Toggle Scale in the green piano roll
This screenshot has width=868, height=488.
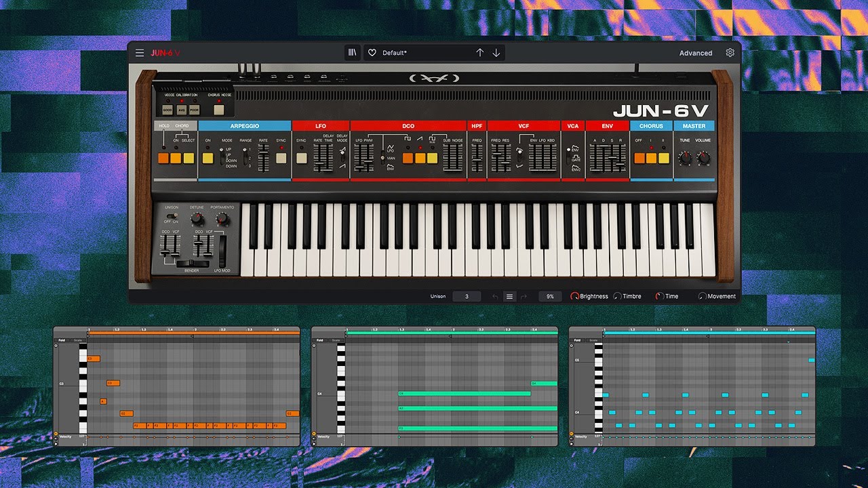(x=336, y=340)
